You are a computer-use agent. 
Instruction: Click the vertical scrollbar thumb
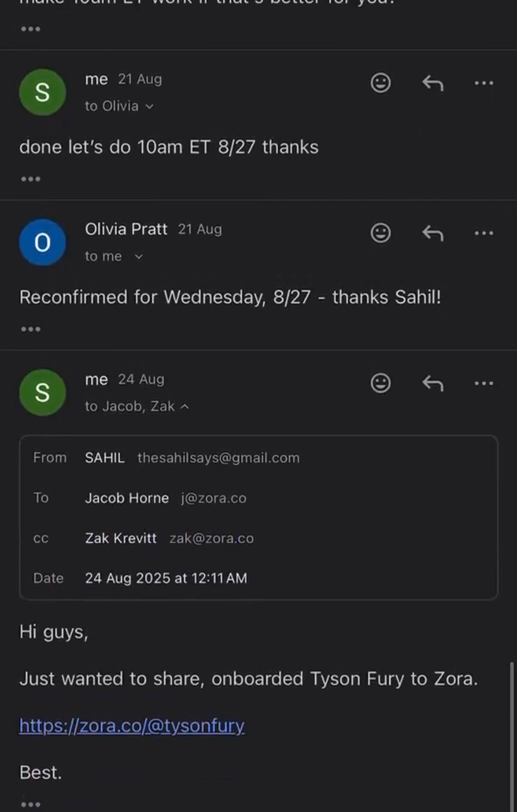(x=511, y=734)
